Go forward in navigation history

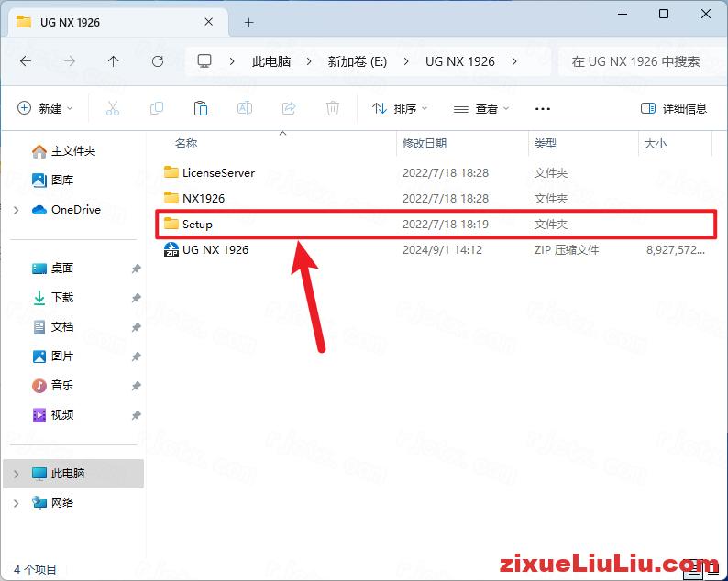pos(69,60)
